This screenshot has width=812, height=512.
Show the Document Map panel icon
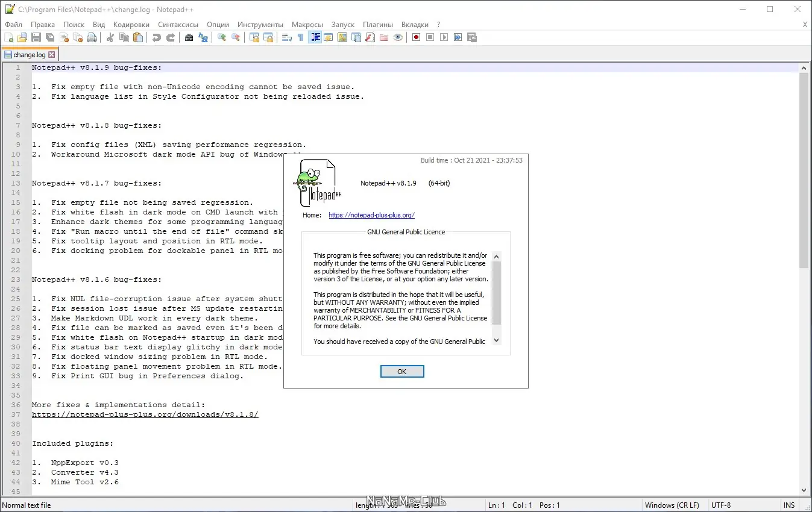342,37
